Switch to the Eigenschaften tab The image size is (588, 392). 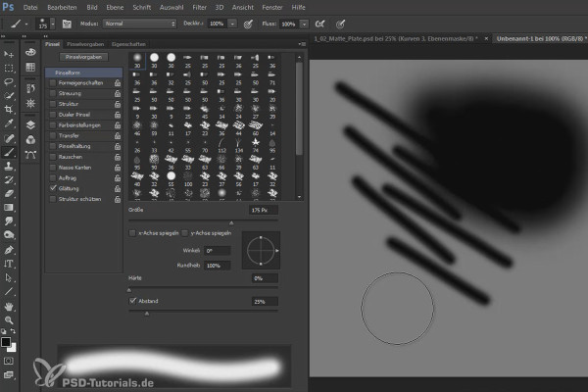(x=128, y=44)
